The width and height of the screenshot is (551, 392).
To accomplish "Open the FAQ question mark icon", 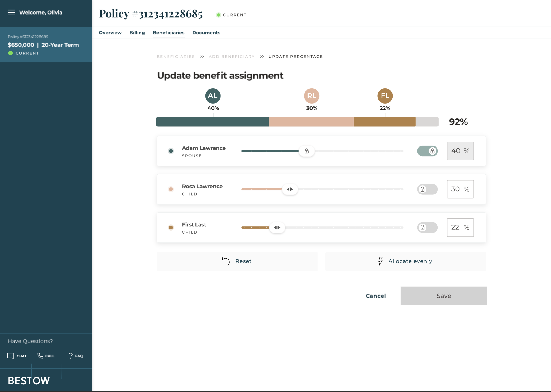I will pyautogui.click(x=71, y=356).
